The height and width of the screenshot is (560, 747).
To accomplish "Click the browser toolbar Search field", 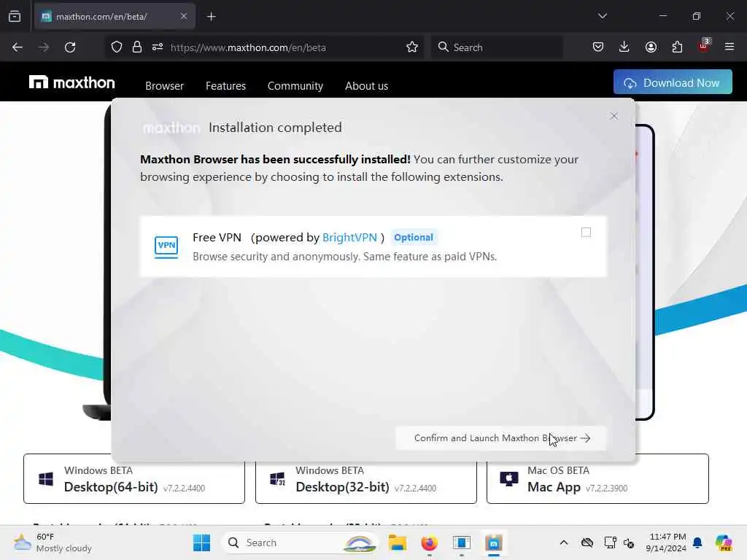I will pyautogui.click(x=497, y=47).
